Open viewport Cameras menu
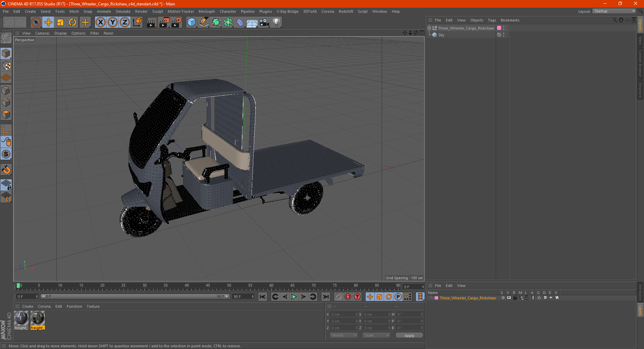 (x=42, y=33)
